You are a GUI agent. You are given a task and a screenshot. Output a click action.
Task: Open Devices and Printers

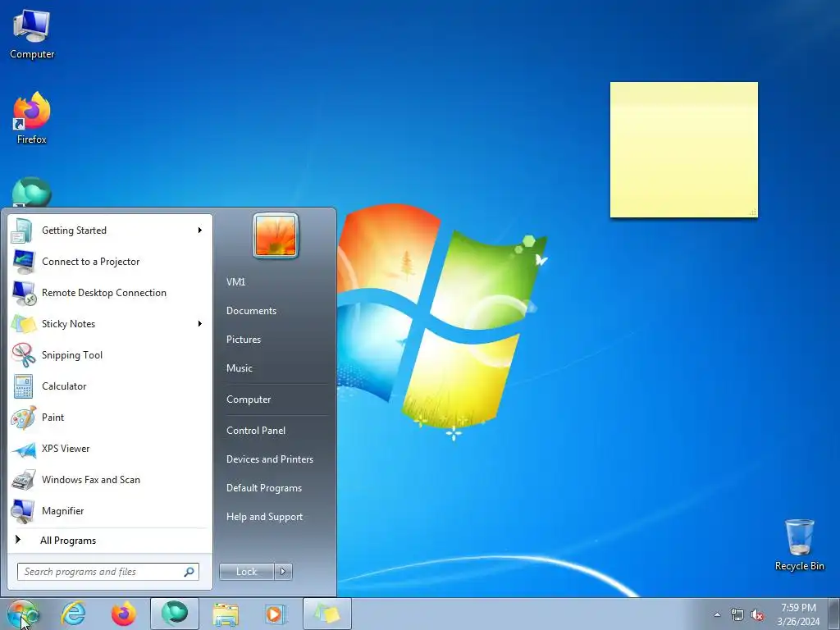click(269, 459)
